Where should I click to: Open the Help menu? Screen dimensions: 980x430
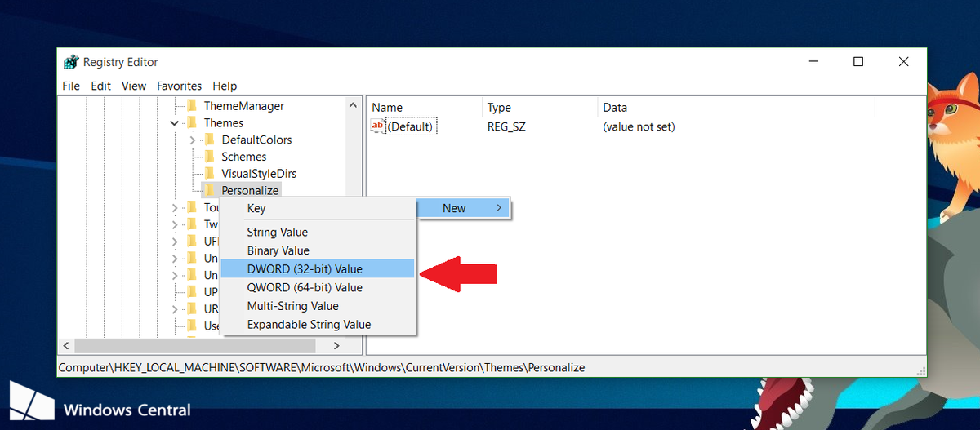225,86
